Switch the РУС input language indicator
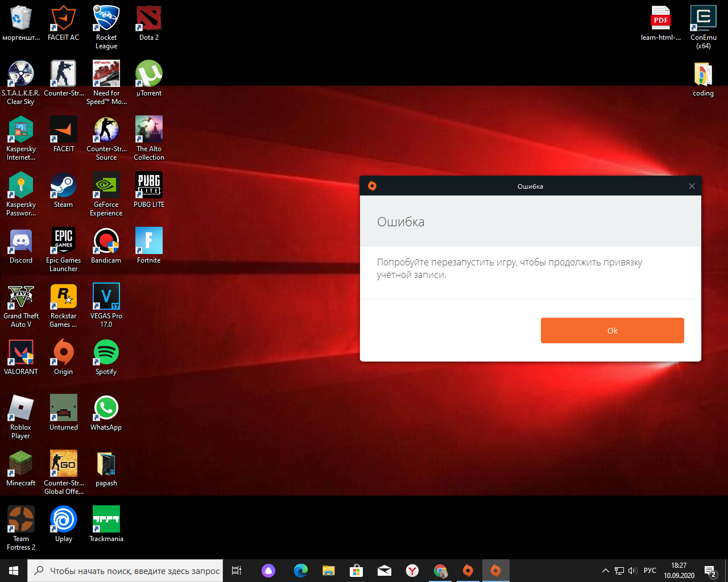Screen dimensions: 728x582 tap(650, 571)
